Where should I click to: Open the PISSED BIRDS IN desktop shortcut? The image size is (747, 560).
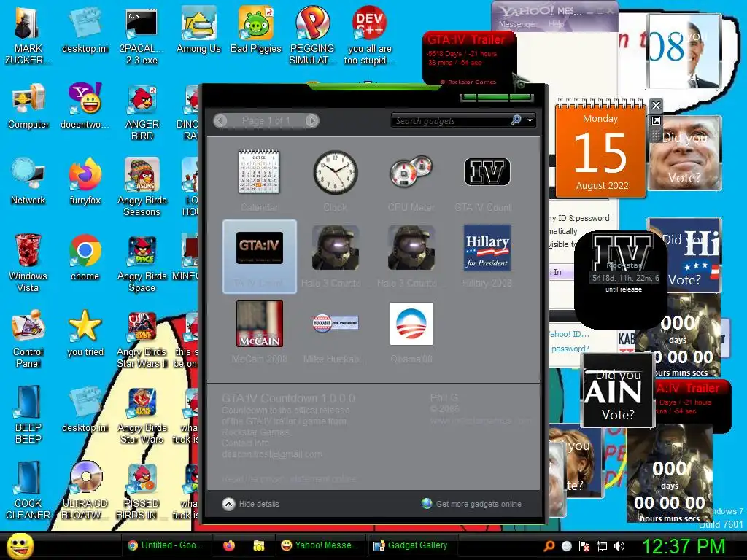[x=142, y=490]
